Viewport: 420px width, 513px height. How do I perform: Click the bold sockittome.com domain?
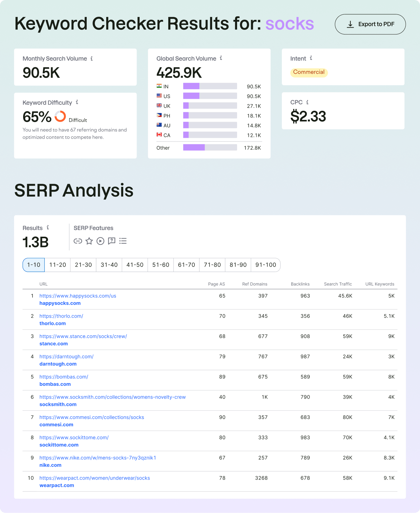(59, 445)
